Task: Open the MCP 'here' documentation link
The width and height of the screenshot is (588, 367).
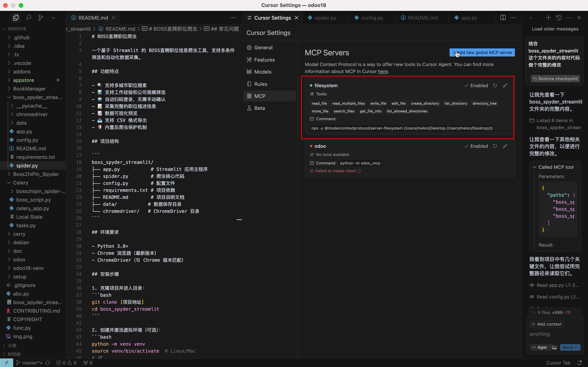Action: tap(383, 71)
